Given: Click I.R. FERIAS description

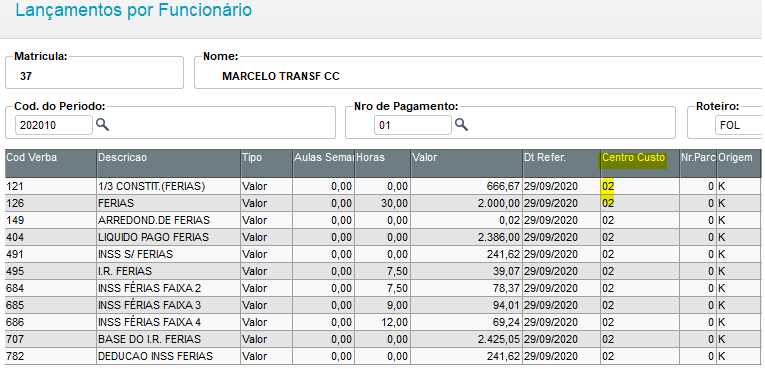Looking at the screenshot, I should [x=169, y=271].
